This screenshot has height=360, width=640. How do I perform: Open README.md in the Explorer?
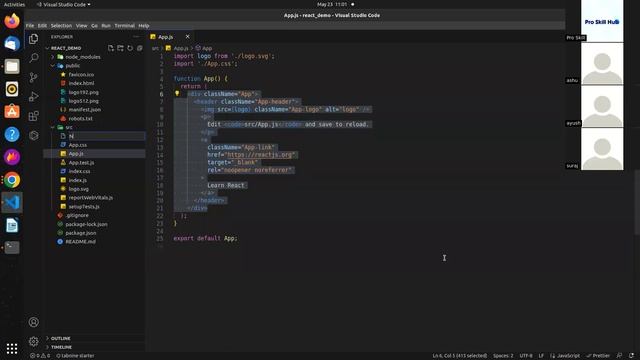(x=80, y=242)
